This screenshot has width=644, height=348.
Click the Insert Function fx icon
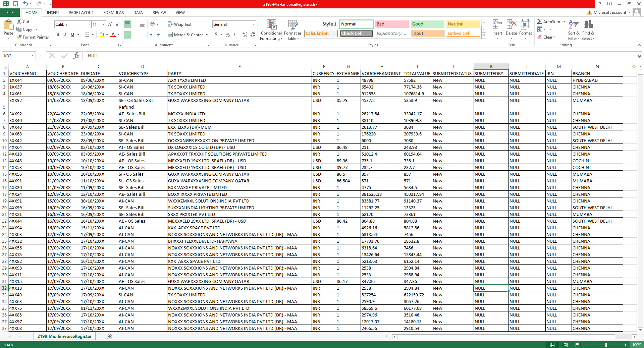tap(76, 56)
